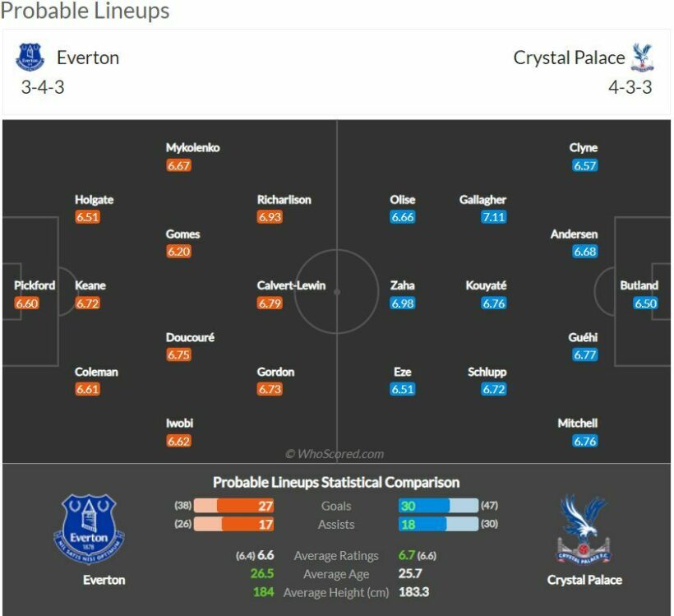The width and height of the screenshot is (674, 616).
Task: Click Everton's orange Goals bar
Action: (245, 506)
